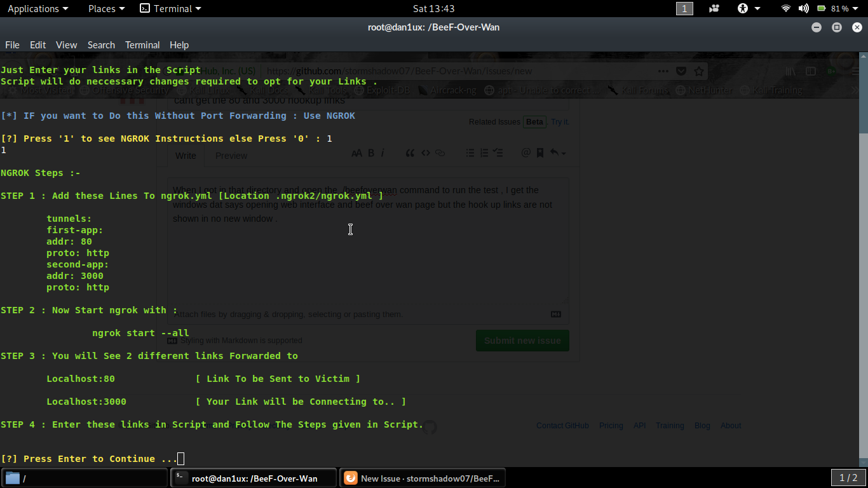This screenshot has width=868, height=488.
Task: Insert a code snippet with the code icon
Action: point(426,152)
